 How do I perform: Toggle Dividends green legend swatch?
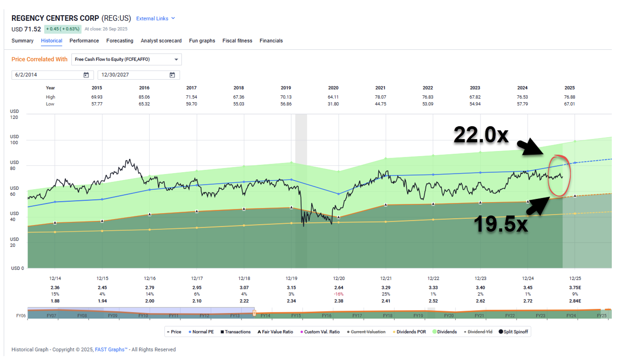click(434, 332)
